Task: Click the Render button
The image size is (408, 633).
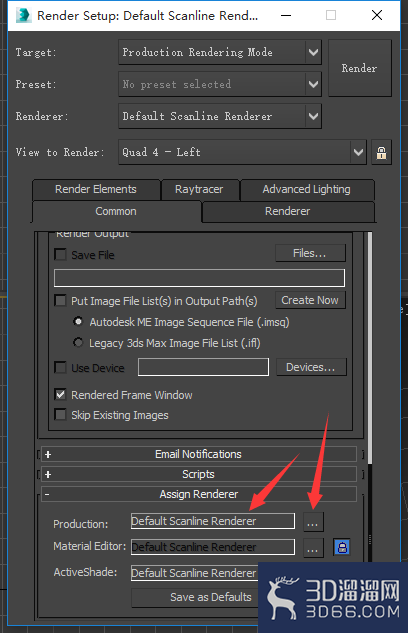Action: click(x=360, y=68)
